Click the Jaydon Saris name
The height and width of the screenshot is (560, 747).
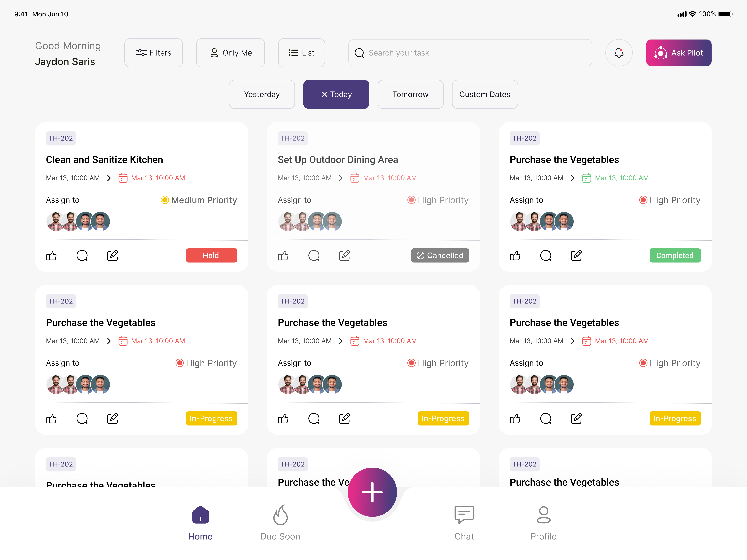65,62
